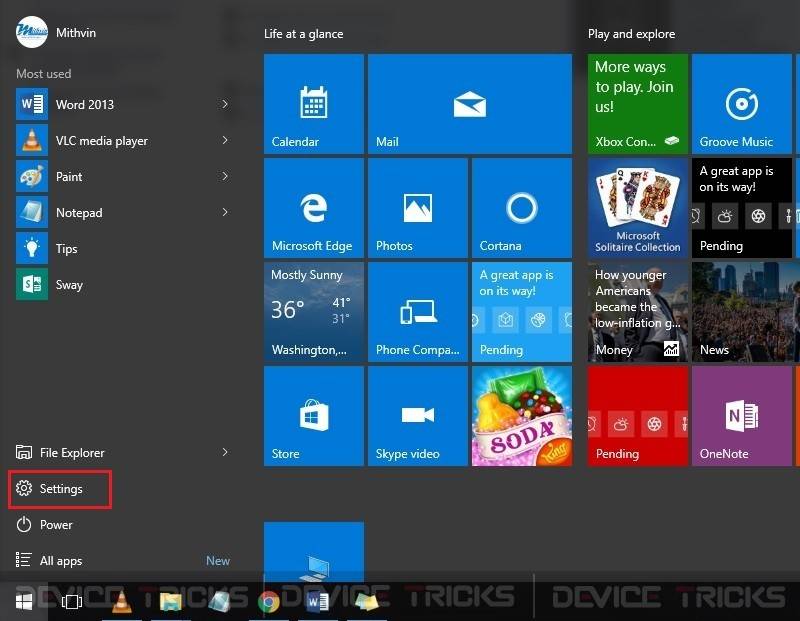Select All apps at the bottom

(x=68, y=560)
